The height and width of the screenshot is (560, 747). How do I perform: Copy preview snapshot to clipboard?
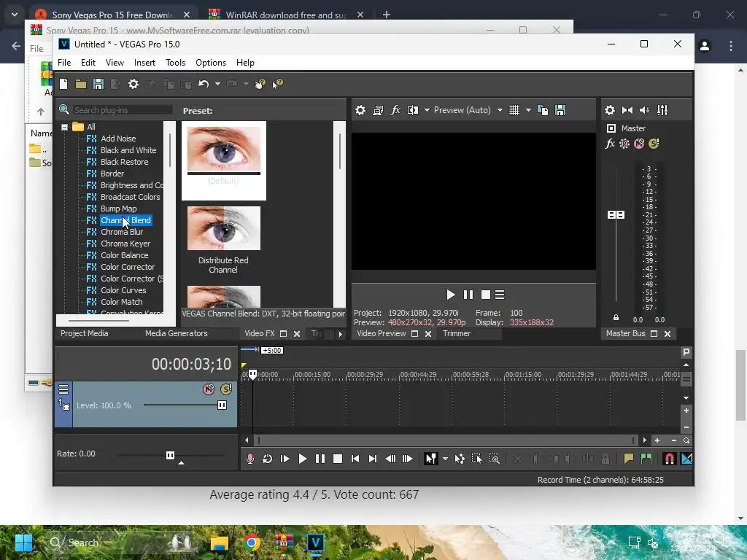pyautogui.click(x=543, y=111)
